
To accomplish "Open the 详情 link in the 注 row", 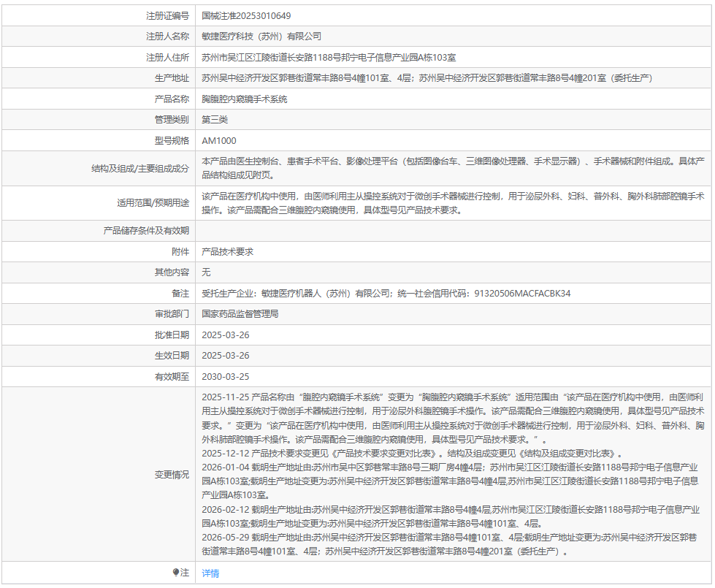I will (210, 573).
